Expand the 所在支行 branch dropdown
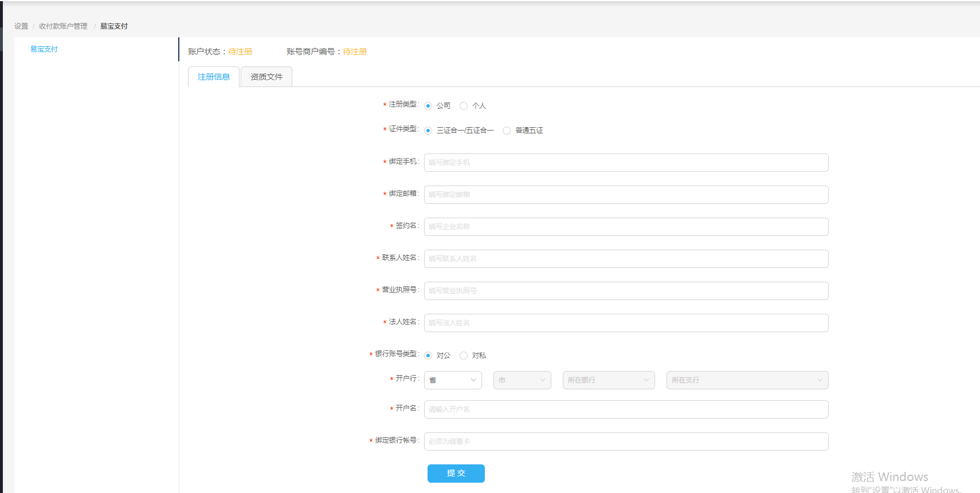The height and width of the screenshot is (493, 980). pyautogui.click(x=747, y=380)
